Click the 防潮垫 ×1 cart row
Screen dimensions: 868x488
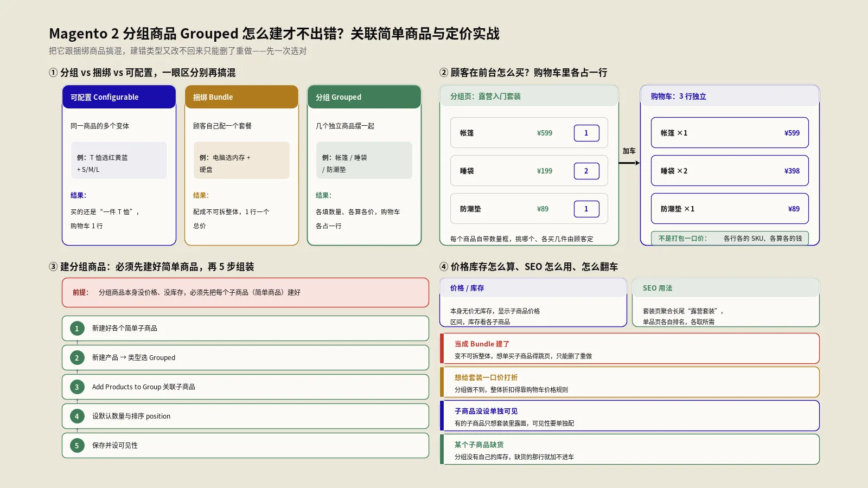730,209
